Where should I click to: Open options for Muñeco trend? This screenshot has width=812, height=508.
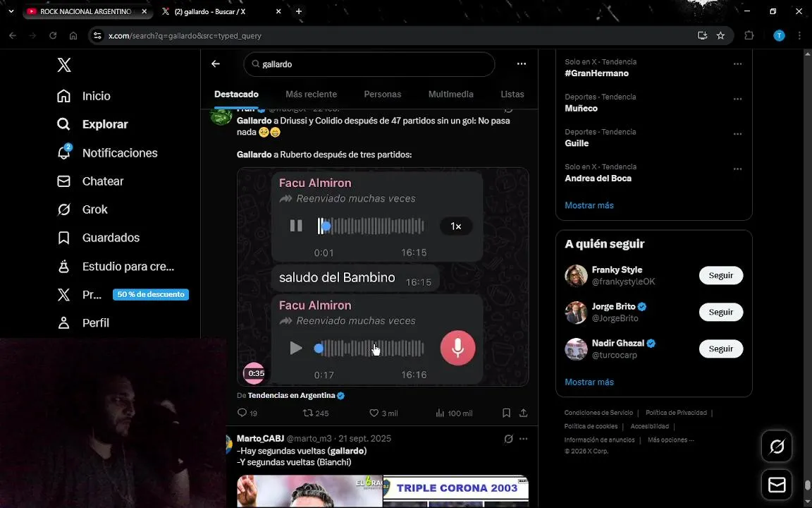tap(737, 99)
